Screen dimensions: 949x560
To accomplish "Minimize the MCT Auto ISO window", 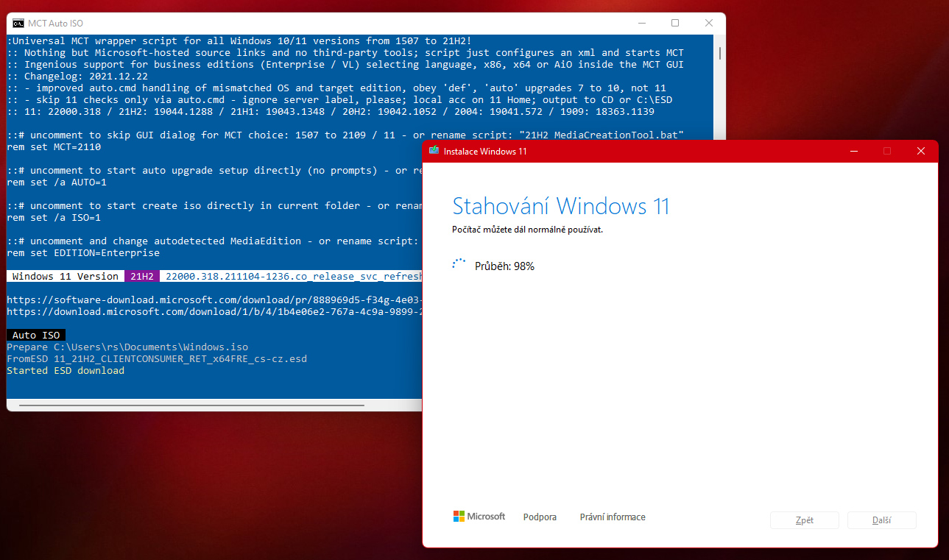I will [641, 24].
